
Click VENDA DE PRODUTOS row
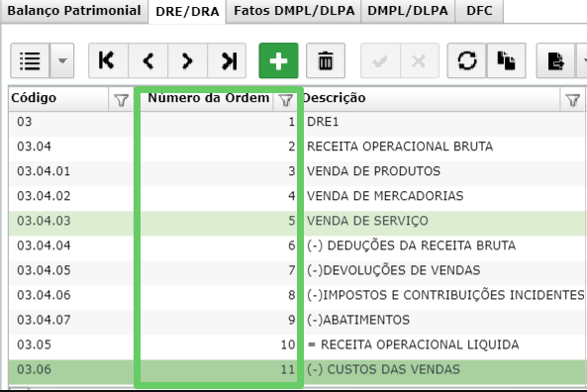(373, 171)
